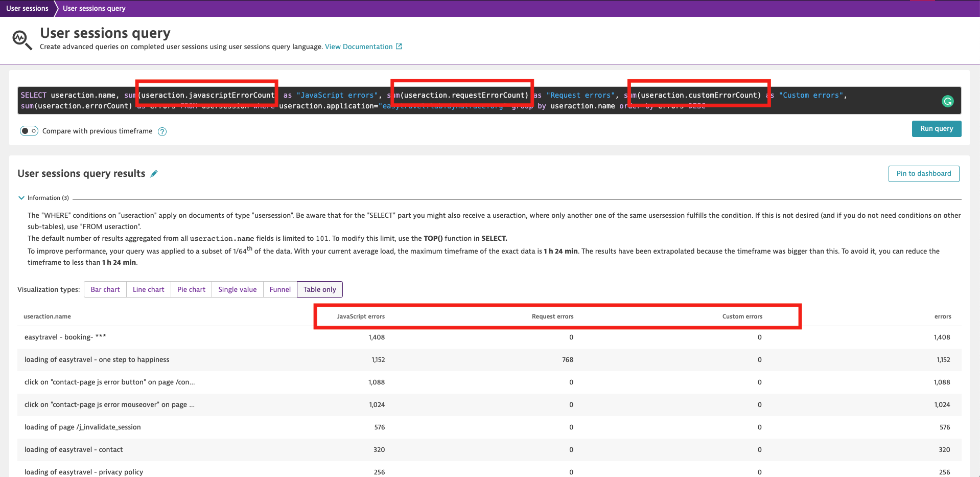The image size is (980, 477).
Task: Click row 'easytravel - booking- ***'
Action: 489,337
